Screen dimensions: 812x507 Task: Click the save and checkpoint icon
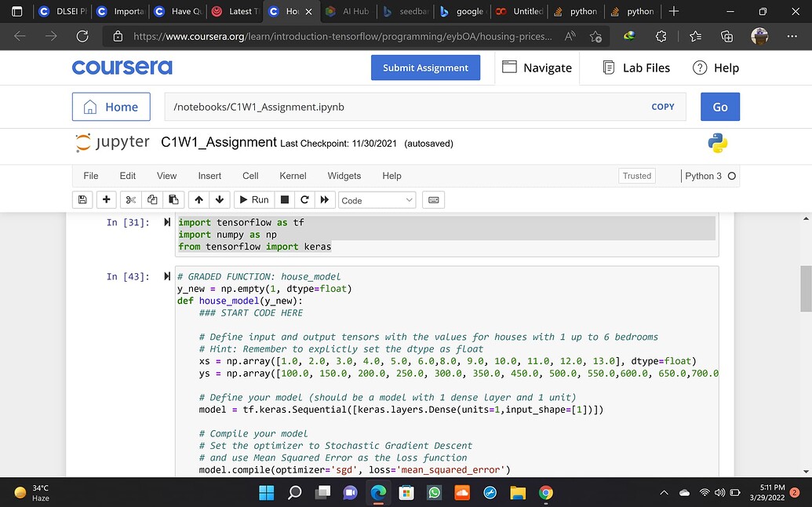pos(82,200)
